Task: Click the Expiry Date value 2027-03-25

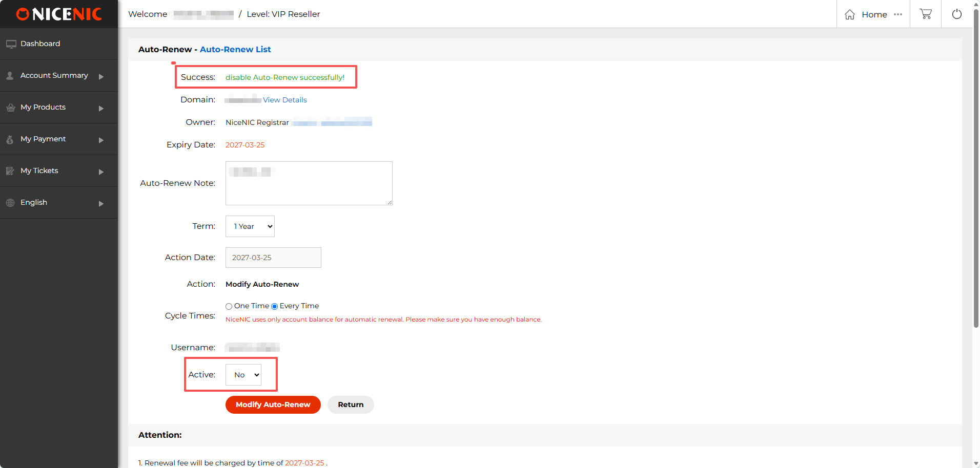Action: (245, 145)
